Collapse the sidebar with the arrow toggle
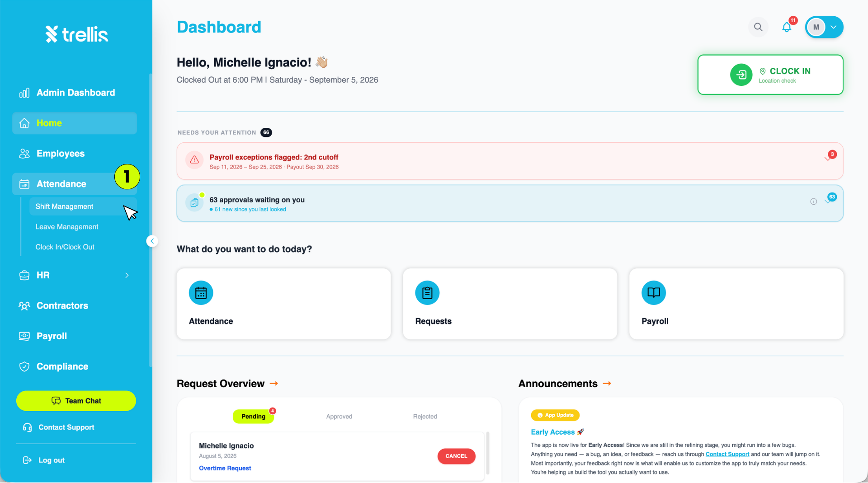This screenshot has width=868, height=483. point(152,241)
